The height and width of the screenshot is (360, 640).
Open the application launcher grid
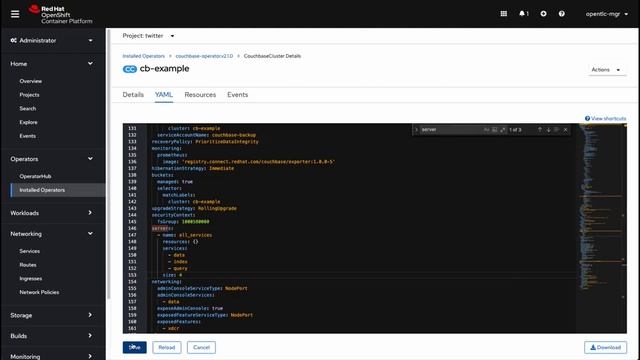point(504,13)
